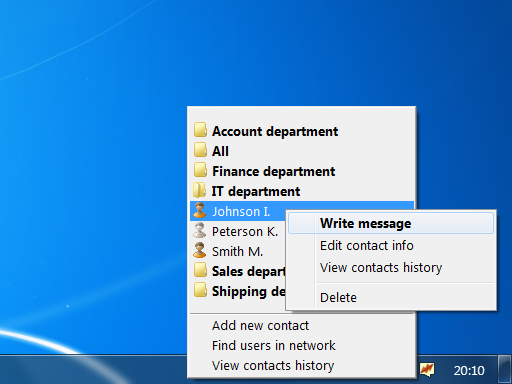The height and width of the screenshot is (384, 512).
Task: Click the Account department folder icon
Action: click(200, 130)
